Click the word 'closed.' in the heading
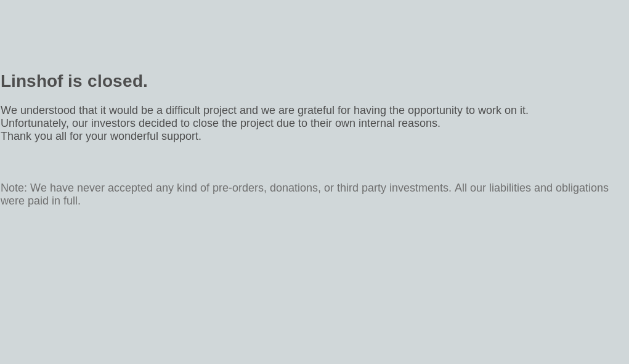Viewport: 629px width, 364px height. coord(118,81)
